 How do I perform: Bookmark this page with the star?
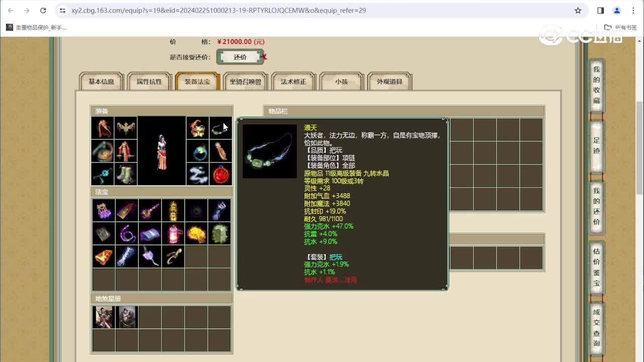point(578,10)
